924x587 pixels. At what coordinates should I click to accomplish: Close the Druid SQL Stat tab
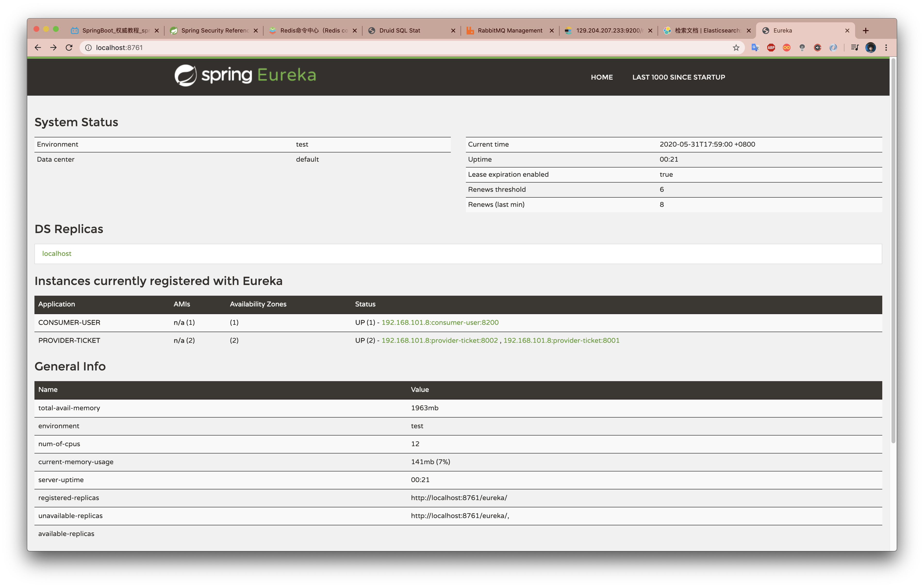453,31
